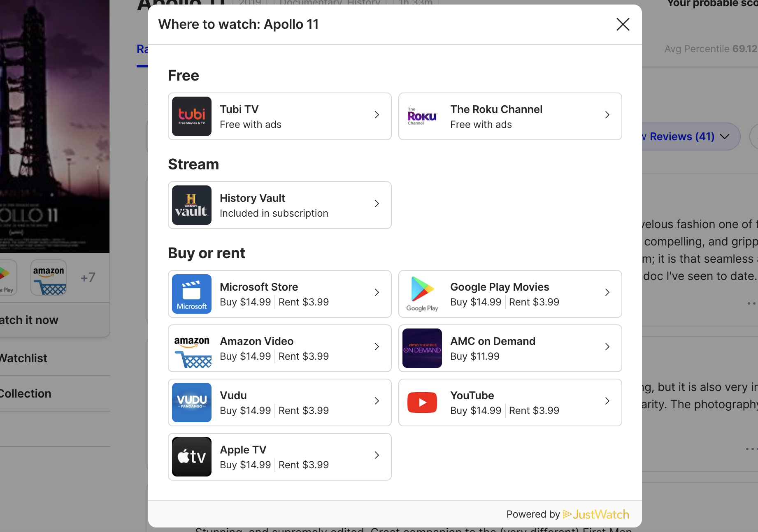Open Google Play Movies row chevron

[x=607, y=292]
